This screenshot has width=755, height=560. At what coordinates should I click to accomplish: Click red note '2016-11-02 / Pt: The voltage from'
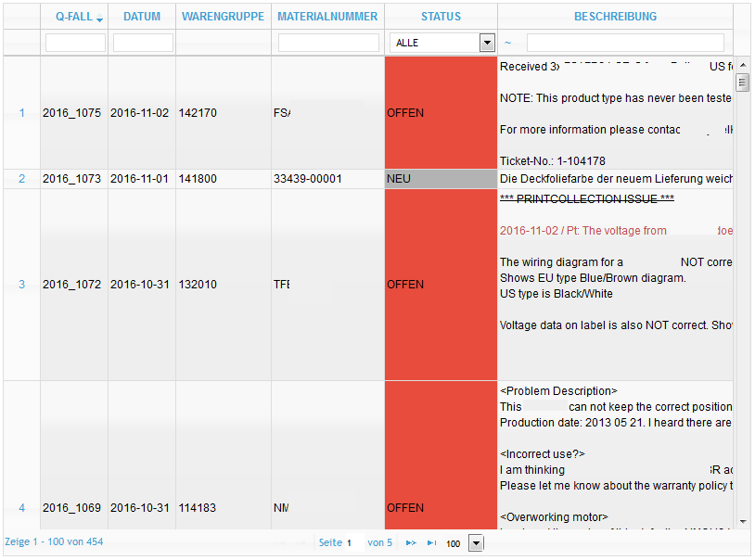(583, 231)
